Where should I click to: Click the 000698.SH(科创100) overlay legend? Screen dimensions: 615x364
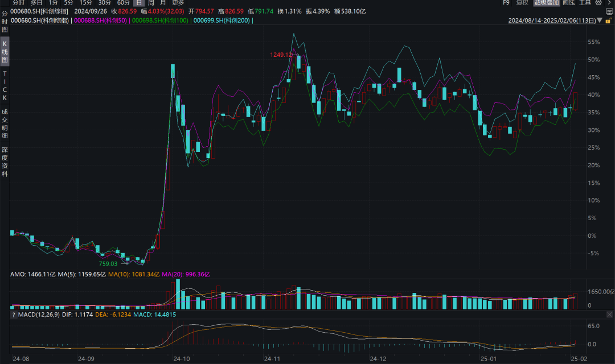click(x=160, y=20)
